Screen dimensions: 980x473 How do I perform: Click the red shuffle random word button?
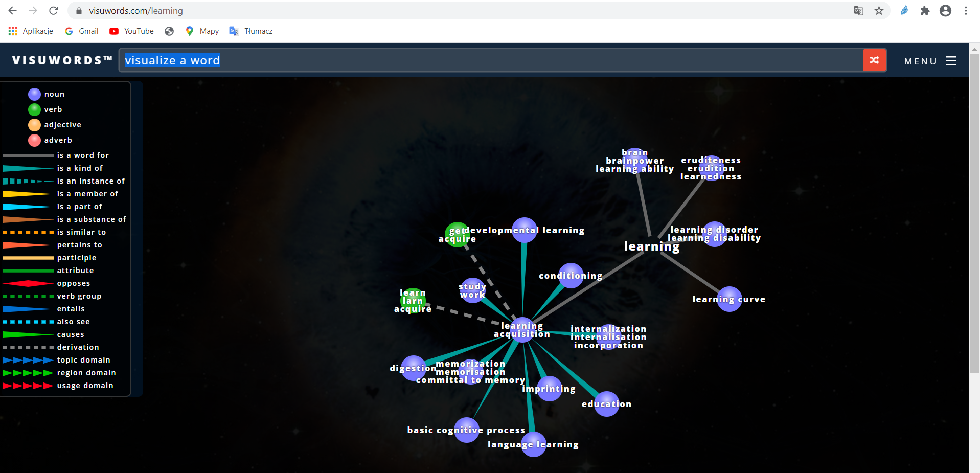(874, 60)
